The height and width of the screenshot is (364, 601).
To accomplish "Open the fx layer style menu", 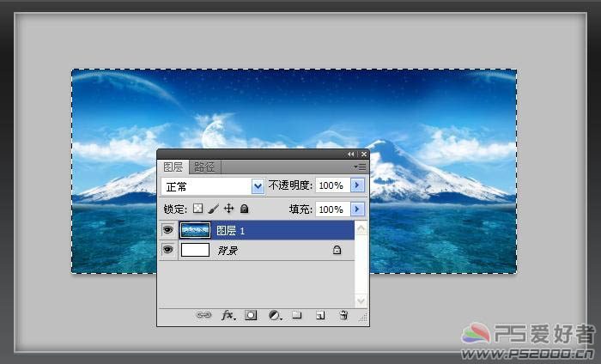I will pyautogui.click(x=228, y=315).
